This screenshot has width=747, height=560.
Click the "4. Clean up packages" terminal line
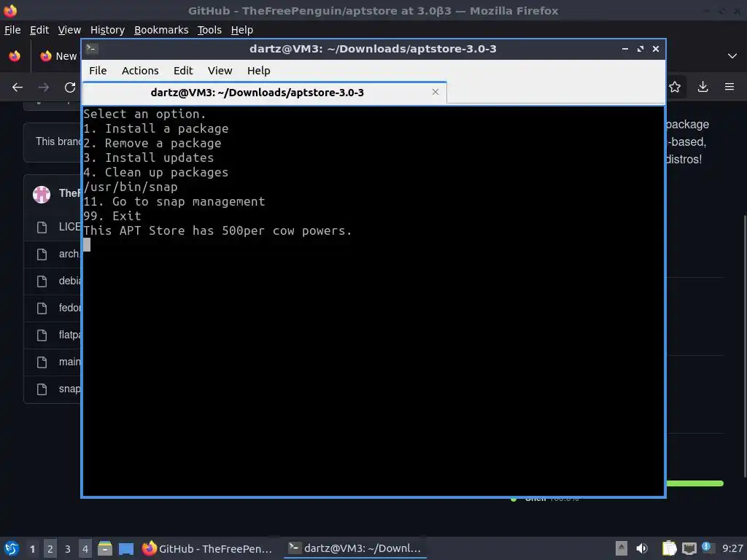pos(156,172)
